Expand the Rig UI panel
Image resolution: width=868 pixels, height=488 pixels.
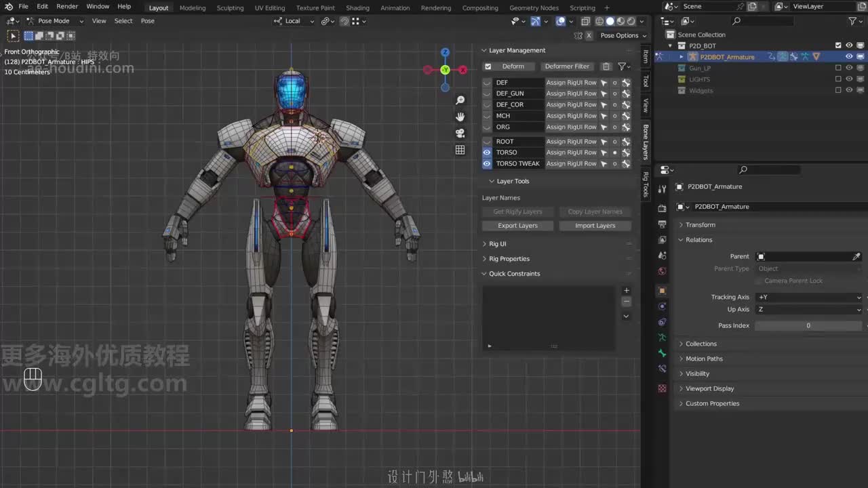point(498,244)
